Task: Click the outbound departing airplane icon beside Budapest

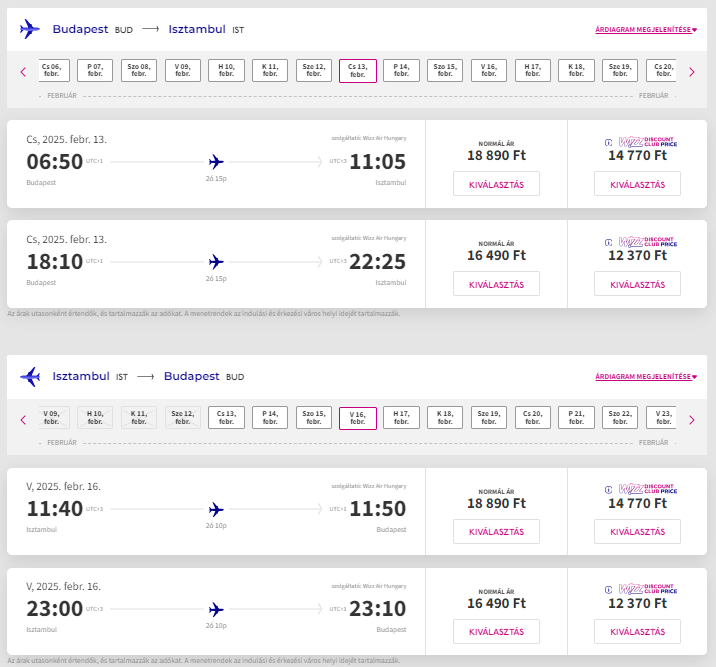Action: (x=30, y=29)
